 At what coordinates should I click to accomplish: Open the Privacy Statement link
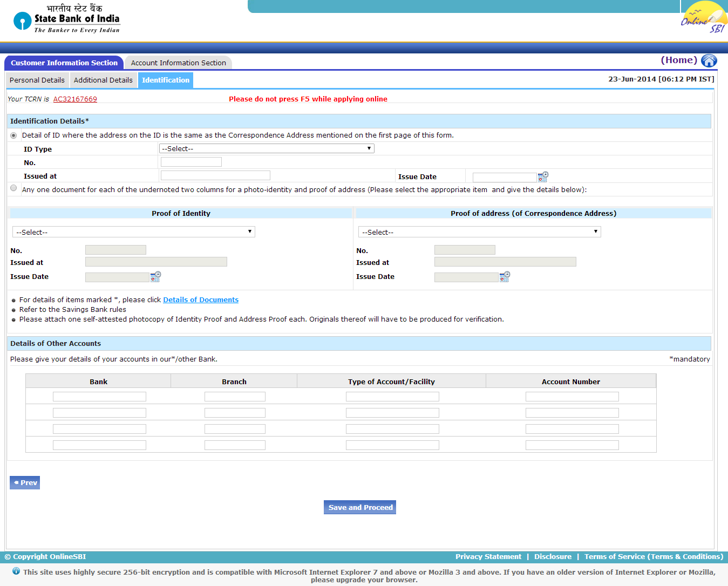488,556
